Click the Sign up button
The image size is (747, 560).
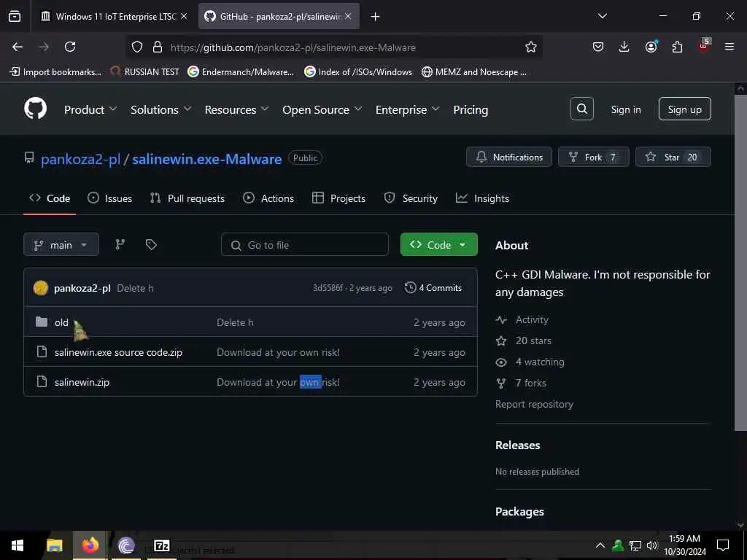click(x=684, y=109)
